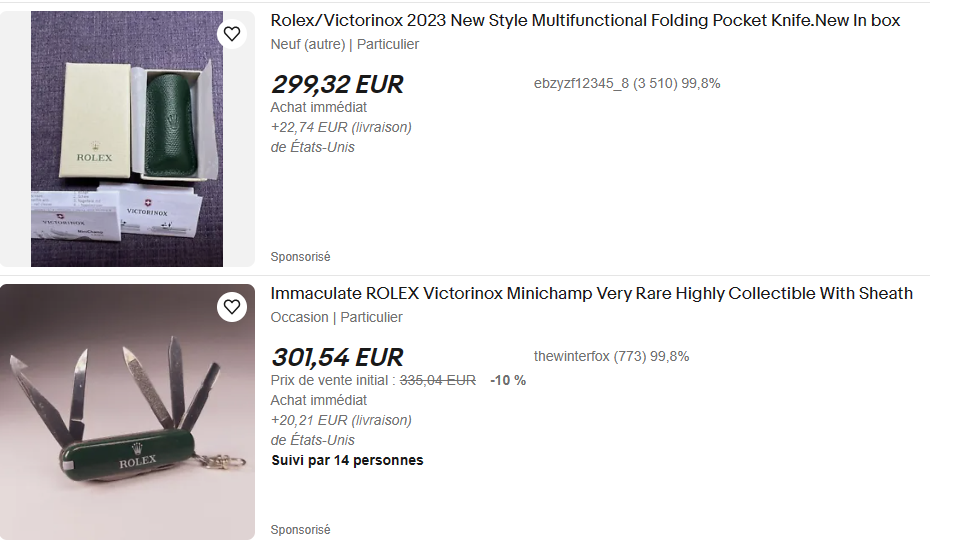Open the Immaculate ROLEX Victorinox Minichamp title link

[x=591, y=294]
